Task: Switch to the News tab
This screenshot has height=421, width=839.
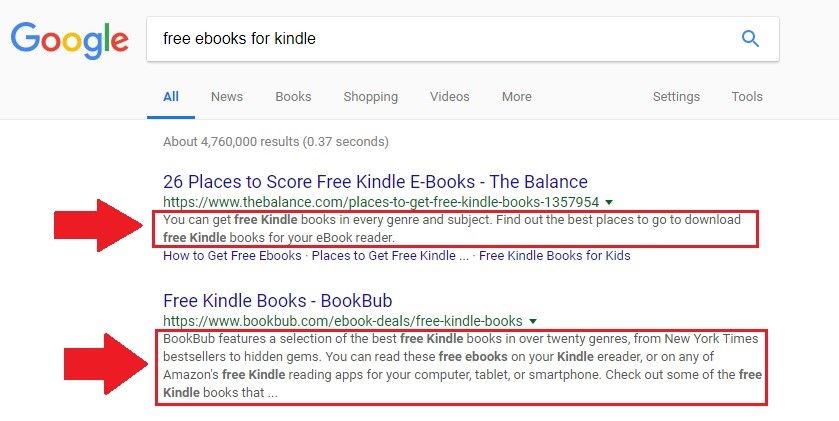Action: coord(227,97)
